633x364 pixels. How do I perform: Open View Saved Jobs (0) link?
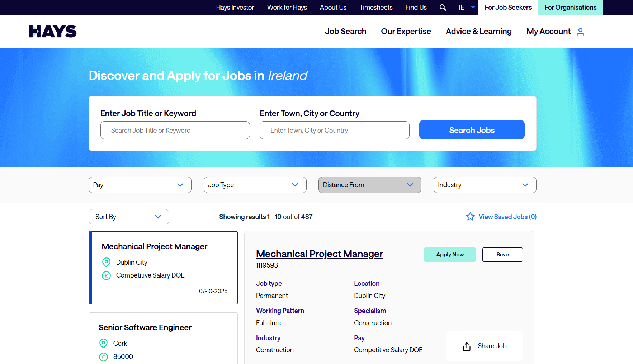coord(507,217)
